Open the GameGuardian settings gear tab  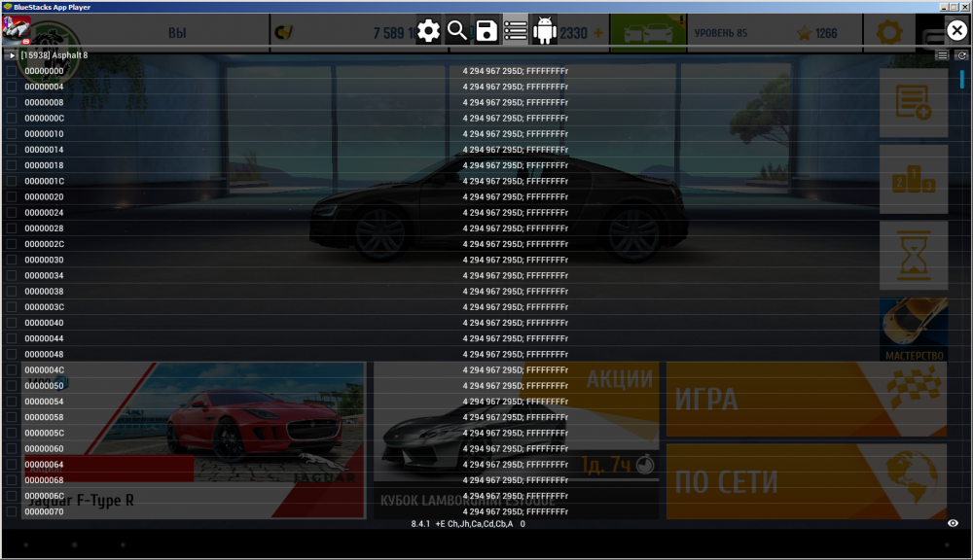pos(428,31)
